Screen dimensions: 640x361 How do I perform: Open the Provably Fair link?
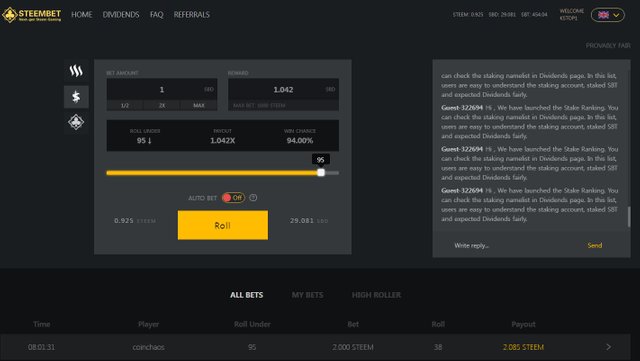pyautogui.click(x=608, y=46)
